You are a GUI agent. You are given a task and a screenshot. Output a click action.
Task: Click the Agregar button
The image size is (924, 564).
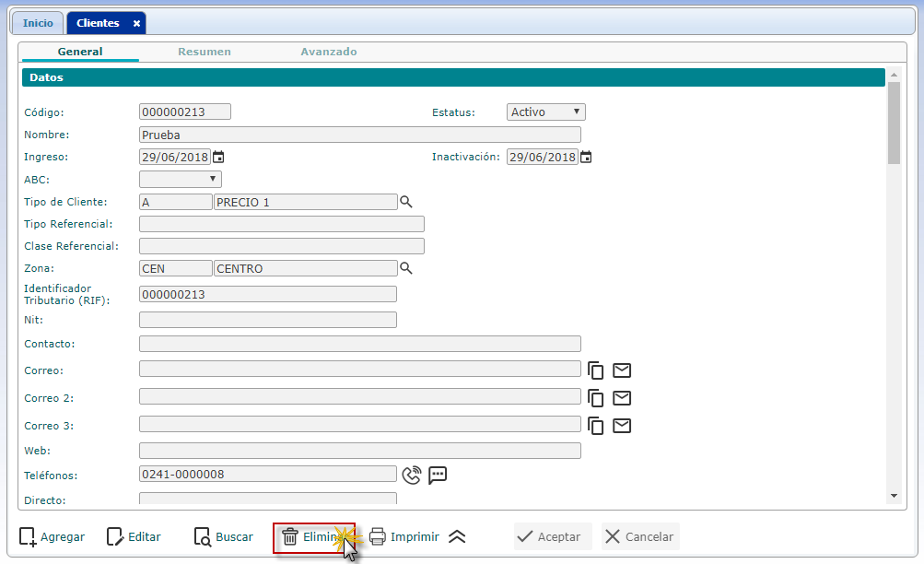click(52, 537)
